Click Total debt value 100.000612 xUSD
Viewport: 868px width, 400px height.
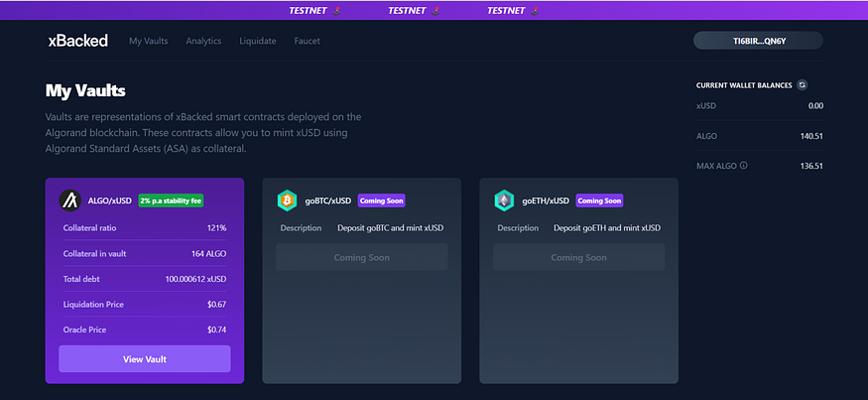point(196,279)
